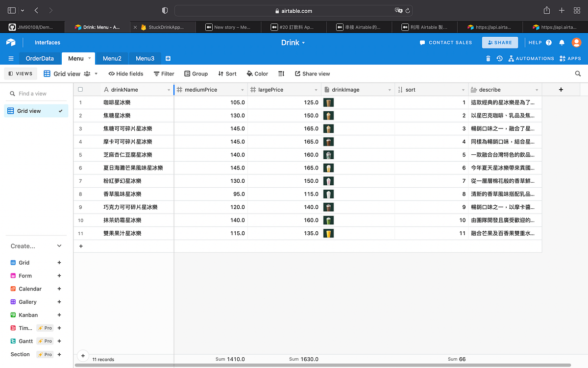
Task: Select all records via header checkbox
Action: point(80,90)
